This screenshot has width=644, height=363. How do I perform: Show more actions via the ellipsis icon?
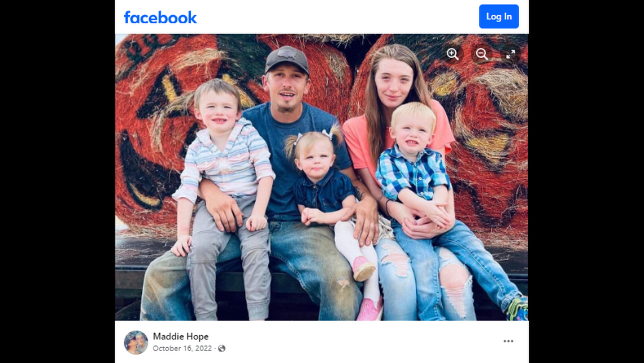pos(508,341)
